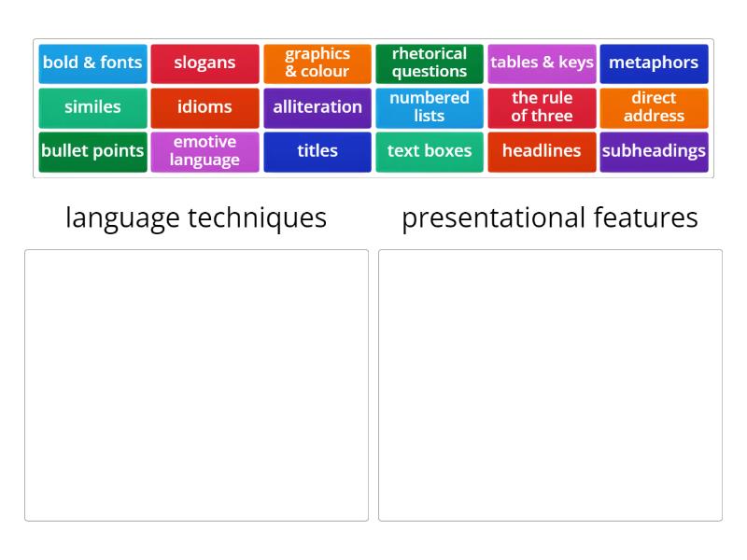Select the "headlines" tile
The height and width of the screenshot is (560, 747).
[x=542, y=151]
